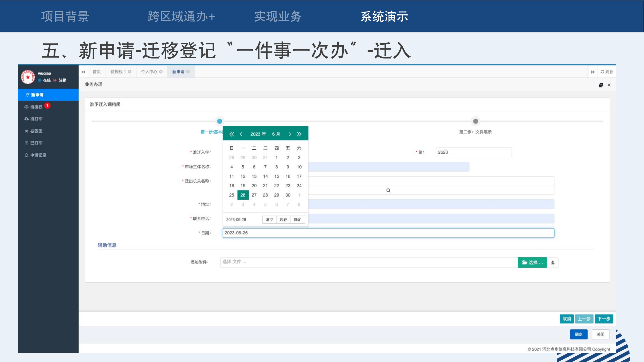The width and height of the screenshot is (644, 362).
Task: Click the search magnifier icon
Action: click(x=388, y=190)
